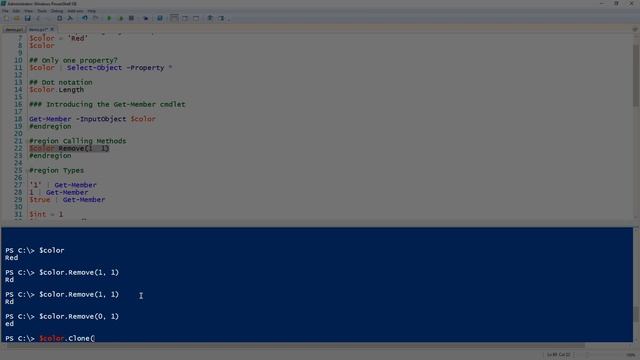Viewport: 640px width, 360px height.
Task: Click the Run Selection icon
Action: (120, 18)
